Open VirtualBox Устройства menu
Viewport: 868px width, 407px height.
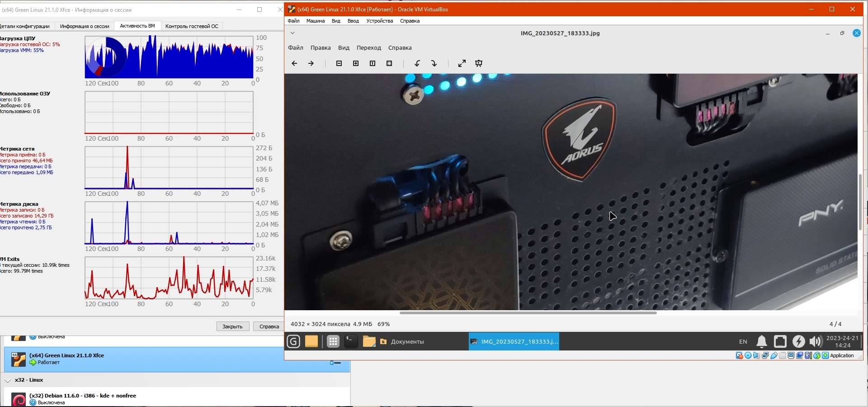click(380, 21)
